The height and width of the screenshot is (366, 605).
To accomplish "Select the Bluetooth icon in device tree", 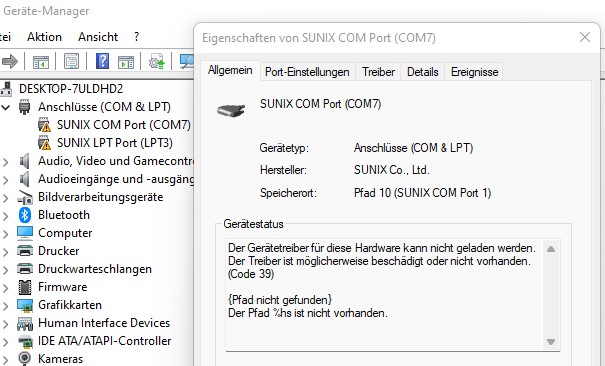I will pos(25,215).
